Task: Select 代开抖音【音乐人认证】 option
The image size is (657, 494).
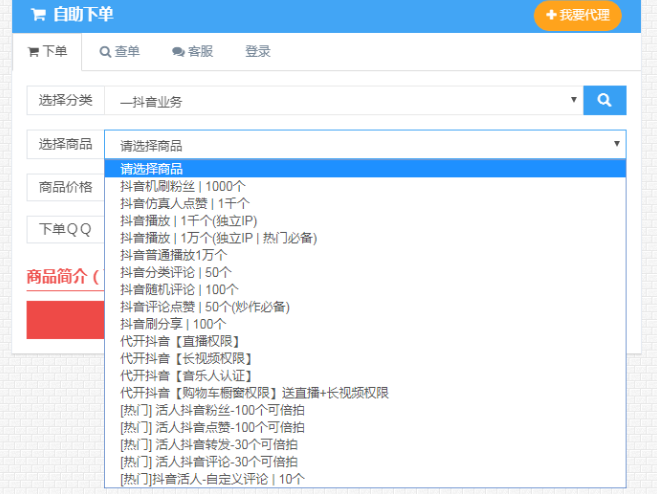Action: (x=365, y=375)
